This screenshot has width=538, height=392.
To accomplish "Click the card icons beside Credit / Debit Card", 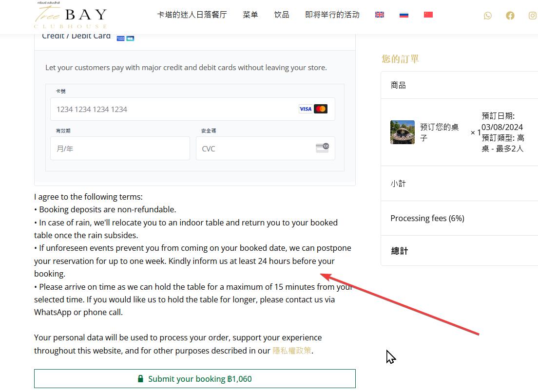I will pyautogui.click(x=125, y=38).
